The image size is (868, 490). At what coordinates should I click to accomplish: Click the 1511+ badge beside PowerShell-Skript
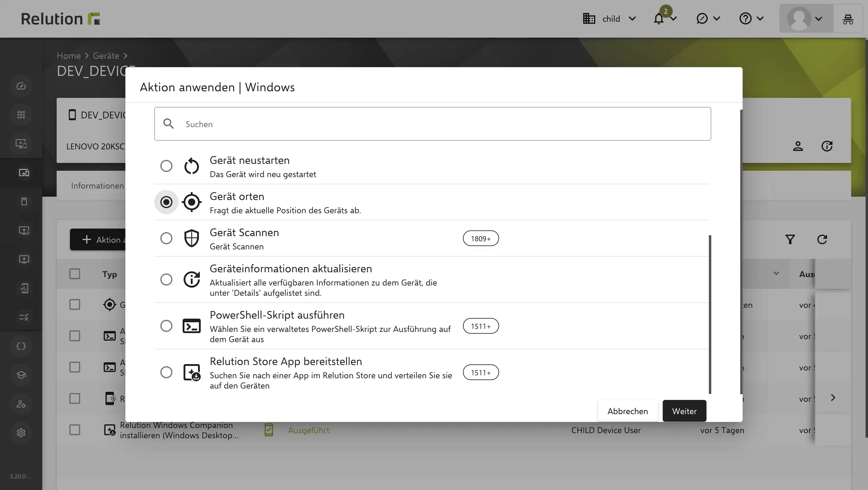(481, 326)
